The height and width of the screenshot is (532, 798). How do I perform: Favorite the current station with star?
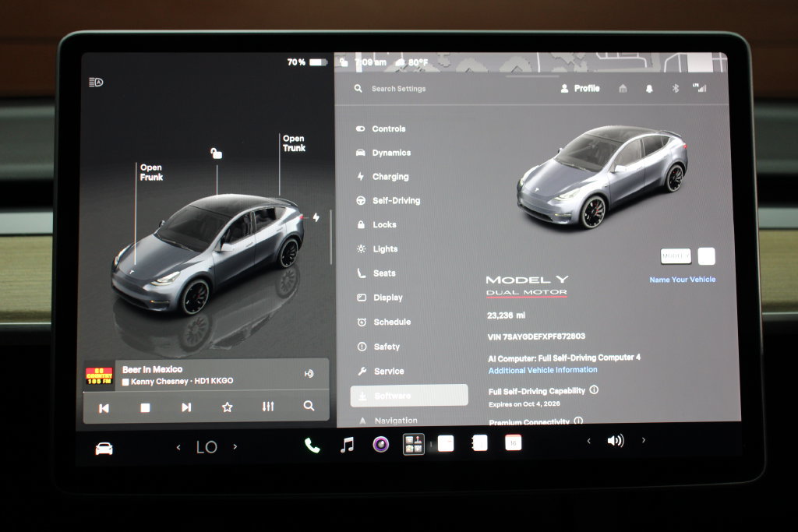click(x=227, y=407)
